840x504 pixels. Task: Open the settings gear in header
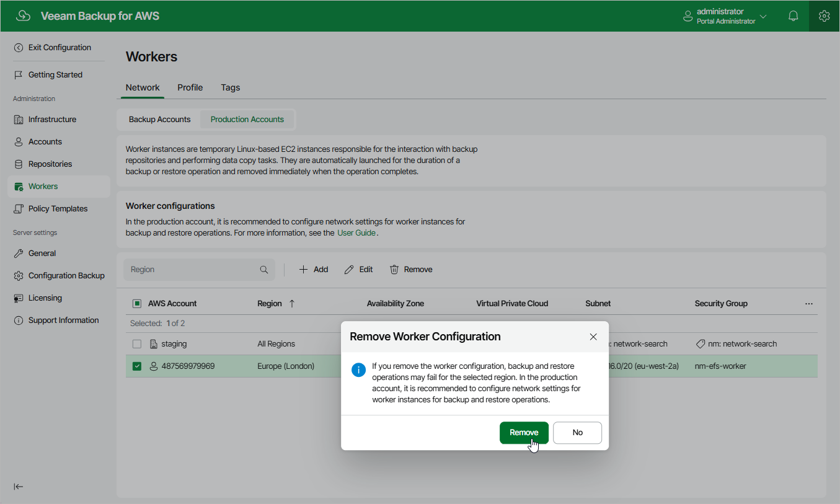click(824, 16)
